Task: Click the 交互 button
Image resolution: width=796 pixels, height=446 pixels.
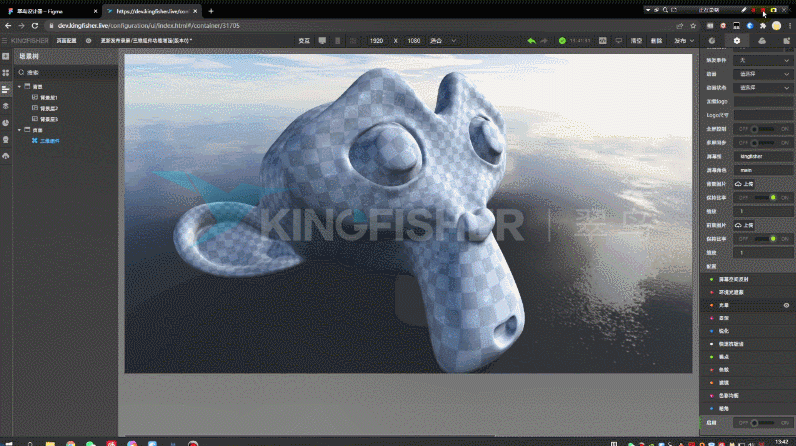Action: [304, 41]
